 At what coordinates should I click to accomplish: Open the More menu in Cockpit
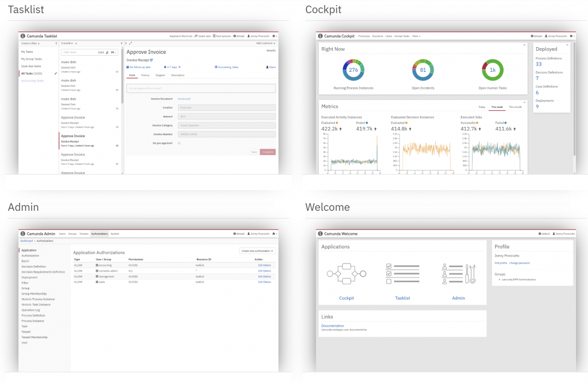[x=416, y=36]
